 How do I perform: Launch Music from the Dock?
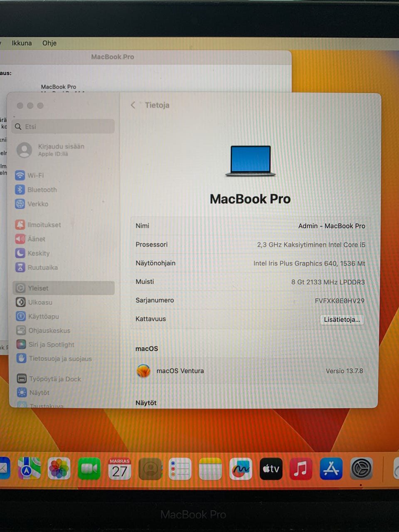[300, 469]
